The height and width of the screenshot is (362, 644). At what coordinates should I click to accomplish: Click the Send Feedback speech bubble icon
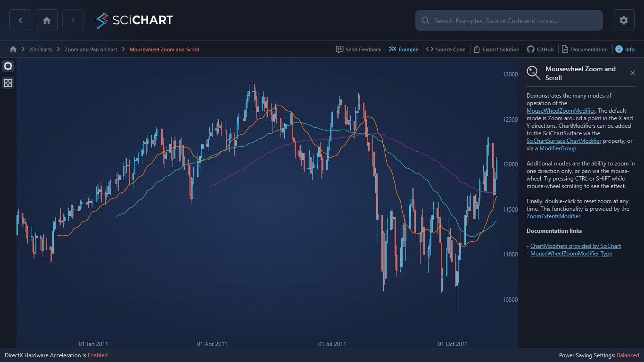(x=340, y=49)
